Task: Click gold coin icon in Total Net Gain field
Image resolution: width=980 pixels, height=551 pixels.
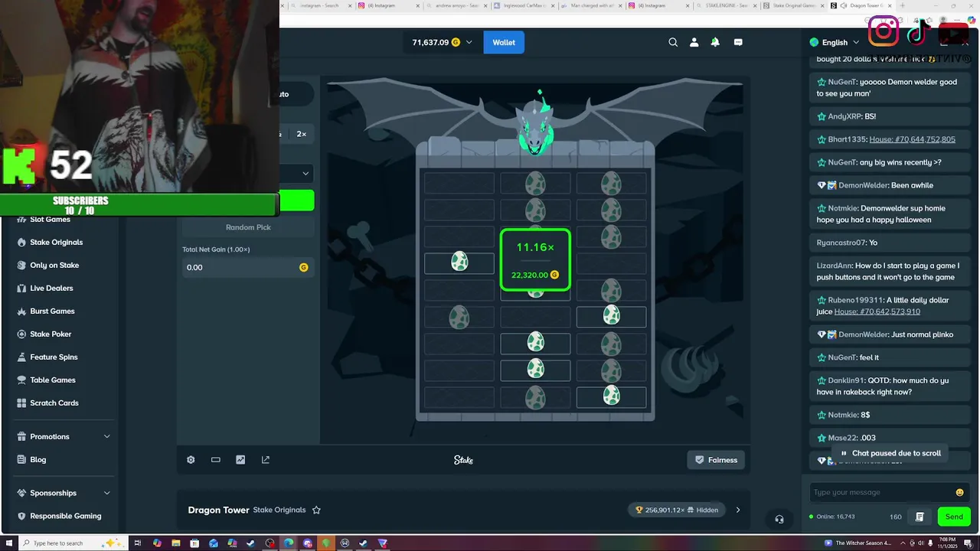Action: click(304, 267)
